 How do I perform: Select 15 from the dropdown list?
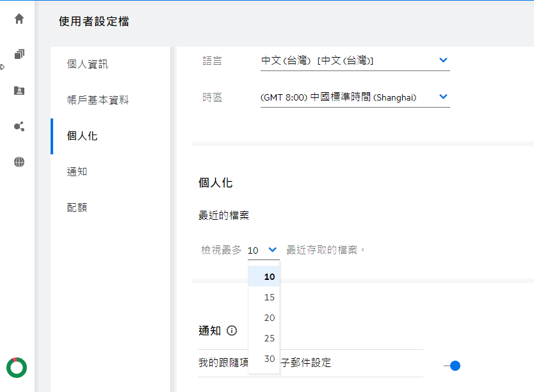269,297
